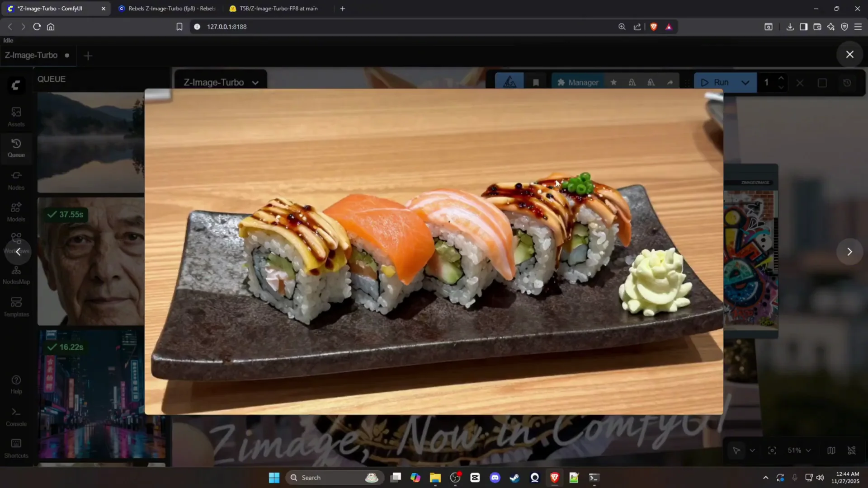Switch to T5B/Z-Image-Turbo-FP8 browser tab
Viewport: 868px width, 488px height.
tap(278, 9)
